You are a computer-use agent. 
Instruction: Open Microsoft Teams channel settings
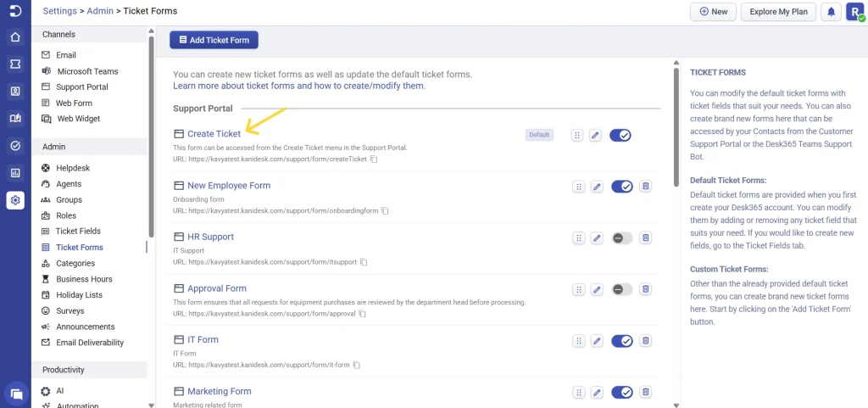point(89,71)
